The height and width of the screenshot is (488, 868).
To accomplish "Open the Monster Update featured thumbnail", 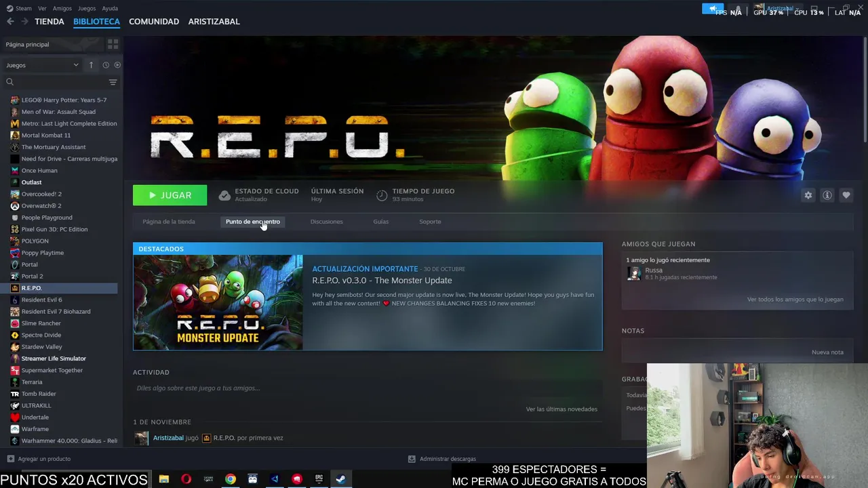I will point(218,302).
